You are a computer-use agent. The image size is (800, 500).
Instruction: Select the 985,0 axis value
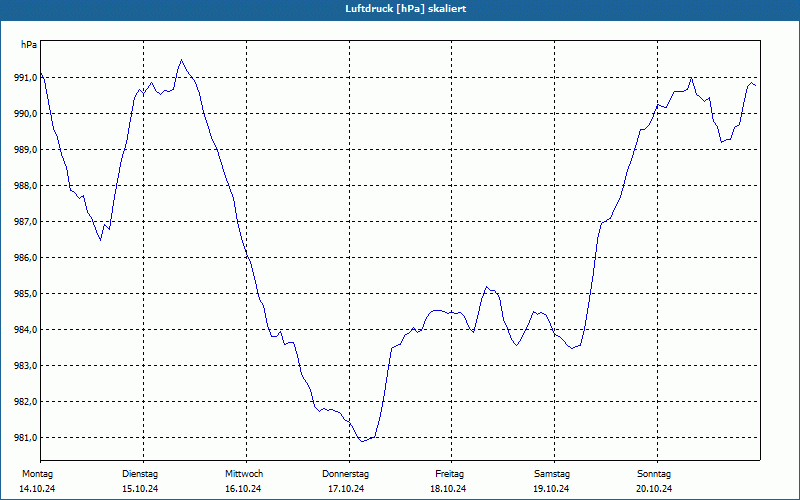pos(26,293)
